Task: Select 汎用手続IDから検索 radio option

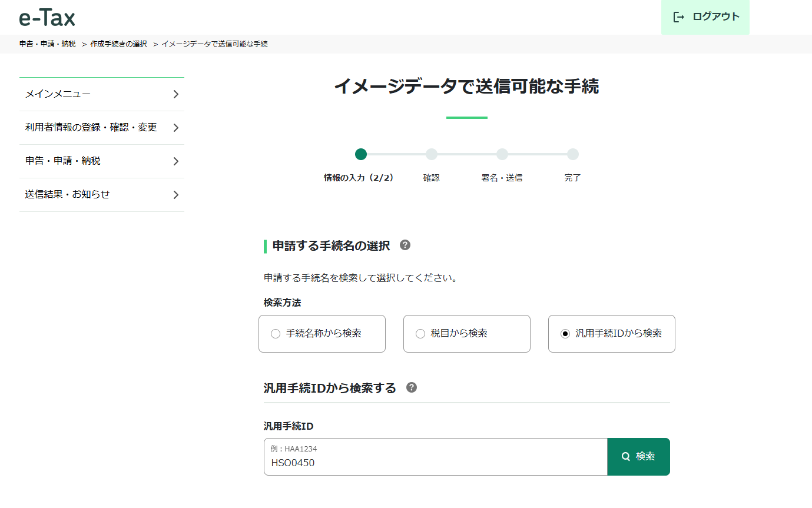Action: coord(565,334)
